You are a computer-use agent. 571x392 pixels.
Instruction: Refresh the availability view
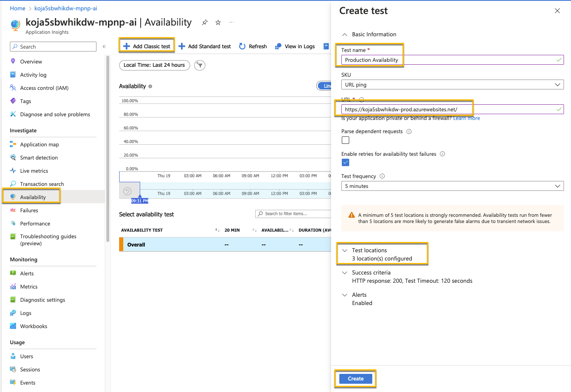click(253, 46)
